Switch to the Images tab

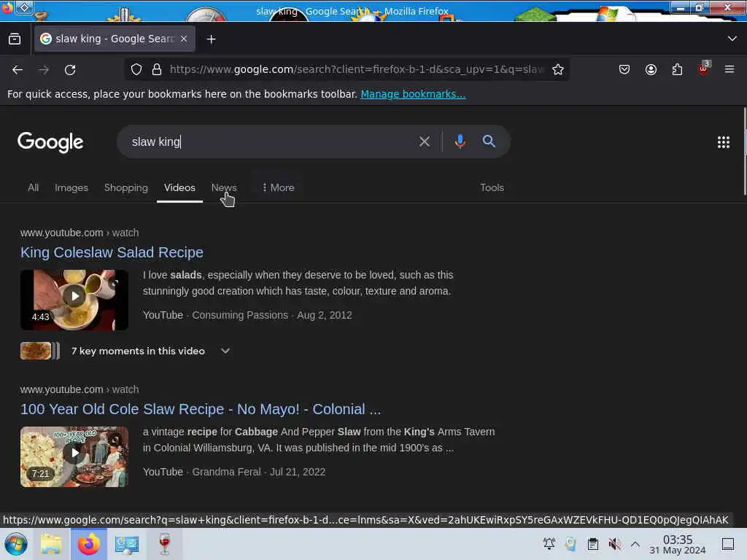(71, 187)
